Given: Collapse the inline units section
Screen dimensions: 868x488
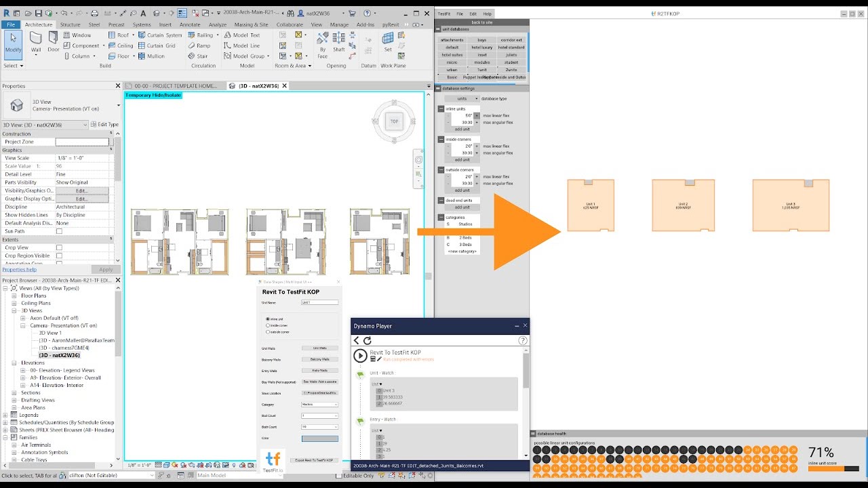Looking at the screenshot, I should [x=441, y=108].
